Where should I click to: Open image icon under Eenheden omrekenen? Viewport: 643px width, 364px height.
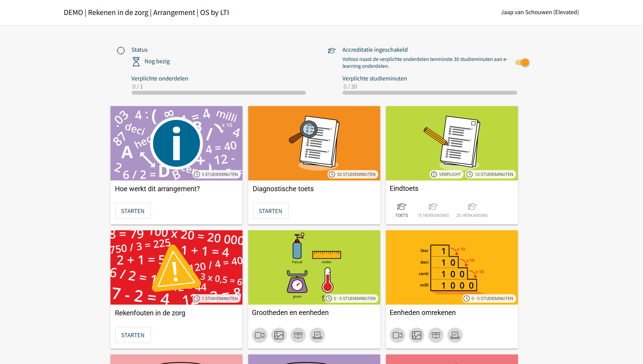417,335
